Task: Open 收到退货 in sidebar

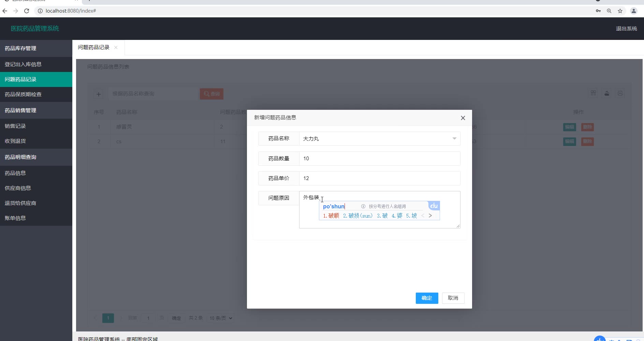Action: (36, 141)
